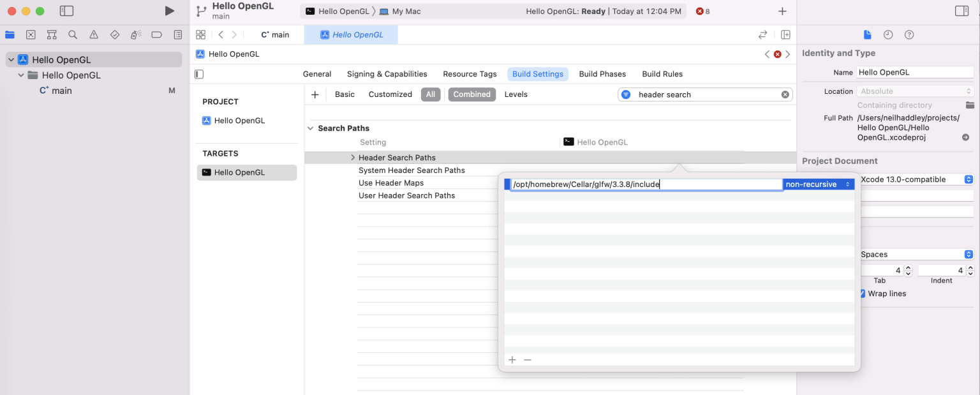Hide the project and targets list
Screen dimensions: 980x395
tap(199, 74)
